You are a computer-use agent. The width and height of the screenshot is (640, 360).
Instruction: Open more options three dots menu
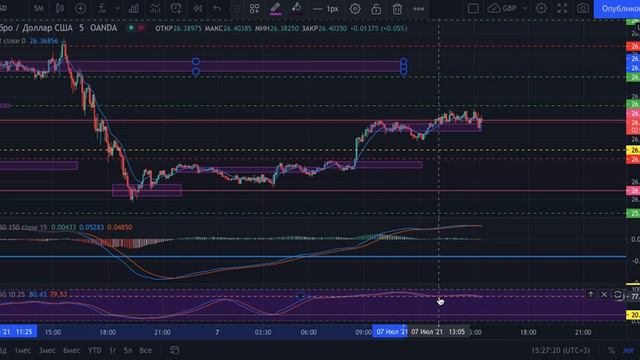click(x=418, y=9)
